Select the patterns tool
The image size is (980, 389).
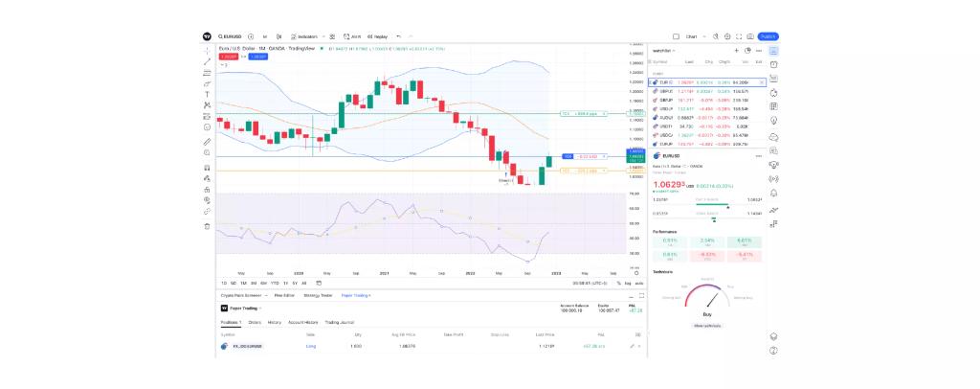pos(207,105)
